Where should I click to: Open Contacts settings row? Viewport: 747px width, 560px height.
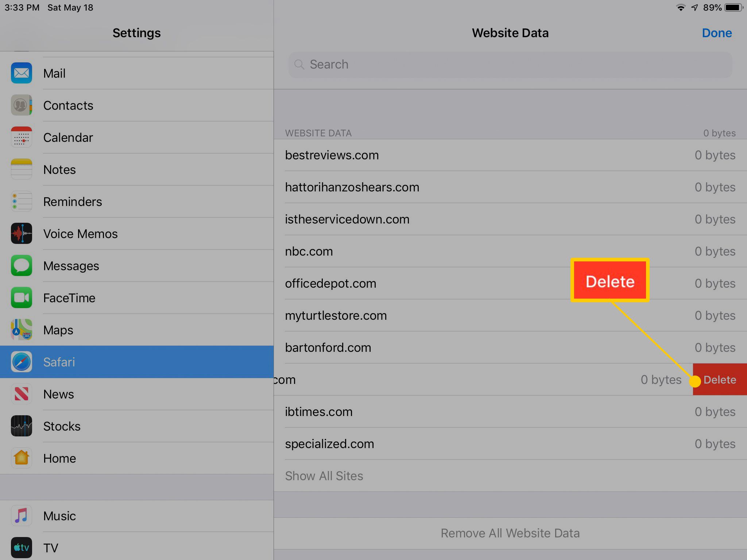point(137,105)
